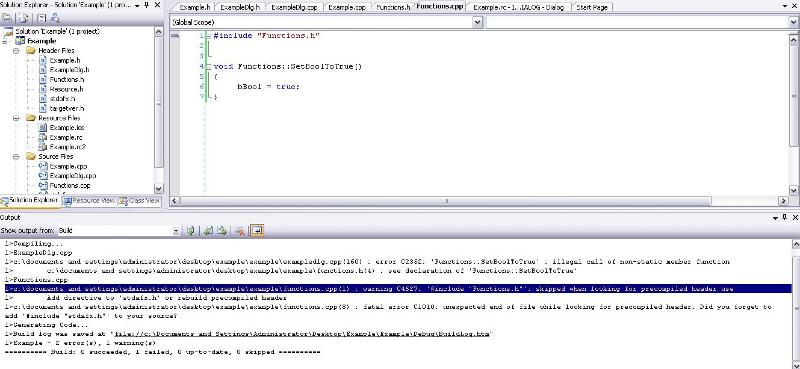The width and height of the screenshot is (800, 369).
Task: Click the View Class Diagram toolbar icon
Action: click(56, 18)
